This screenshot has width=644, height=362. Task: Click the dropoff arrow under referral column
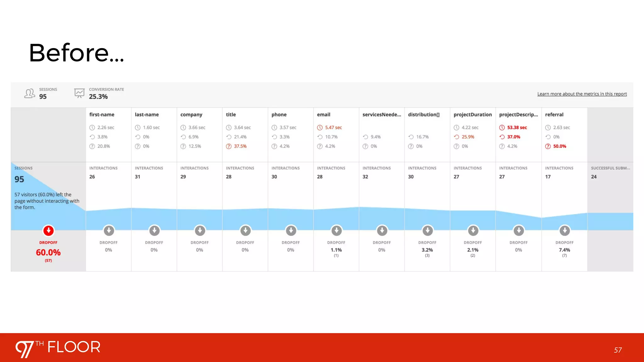(x=565, y=231)
